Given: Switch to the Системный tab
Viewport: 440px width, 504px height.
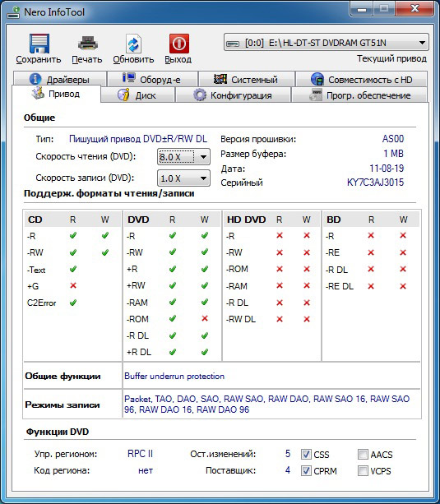Looking at the screenshot, I should click(x=247, y=79).
